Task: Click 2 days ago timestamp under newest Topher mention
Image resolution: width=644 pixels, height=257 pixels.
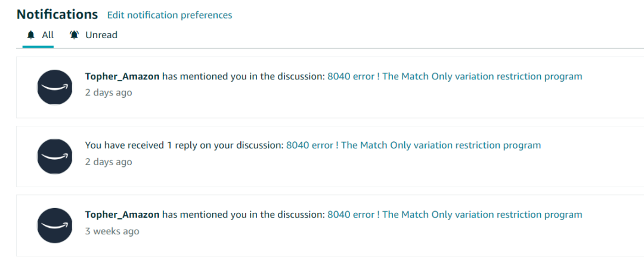Action: (x=109, y=93)
